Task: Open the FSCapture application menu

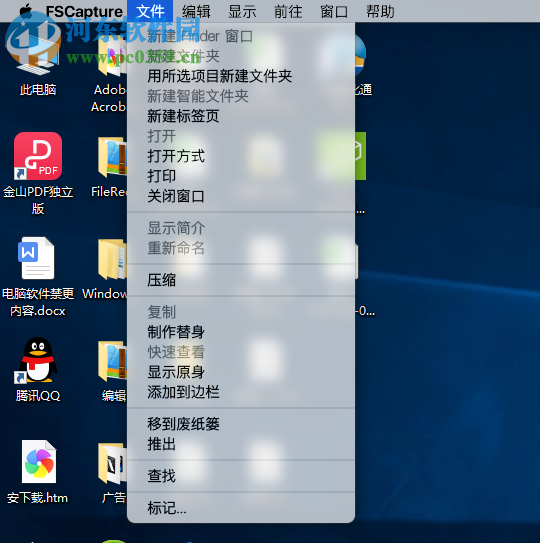Action: pos(84,11)
